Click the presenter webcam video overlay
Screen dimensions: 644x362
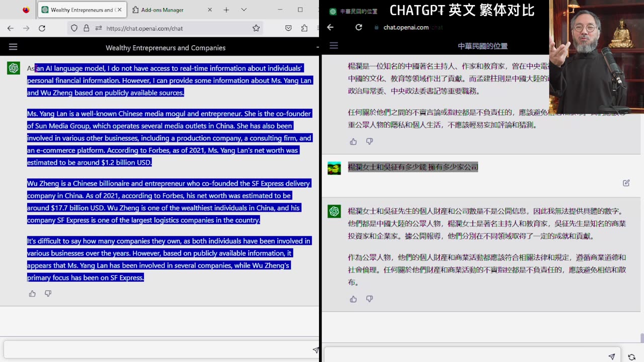click(x=596, y=57)
